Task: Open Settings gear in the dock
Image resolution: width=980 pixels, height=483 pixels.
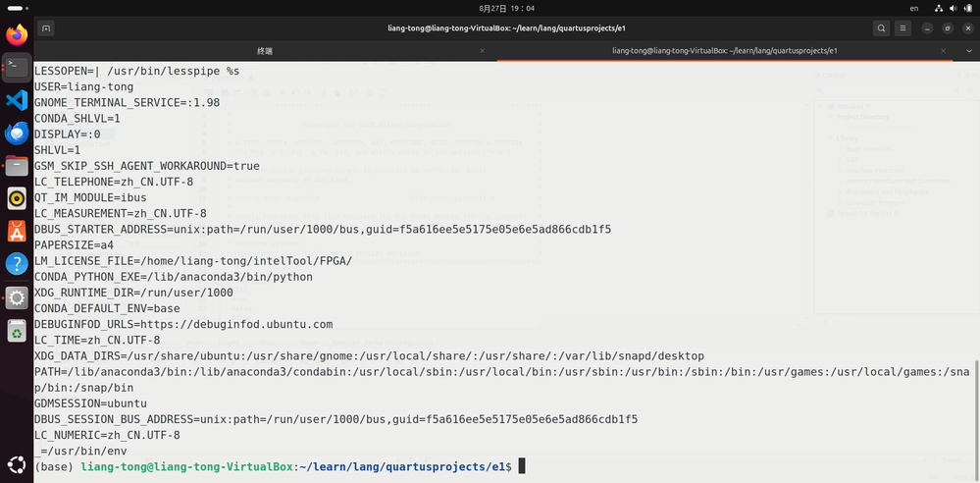Action: click(x=16, y=297)
